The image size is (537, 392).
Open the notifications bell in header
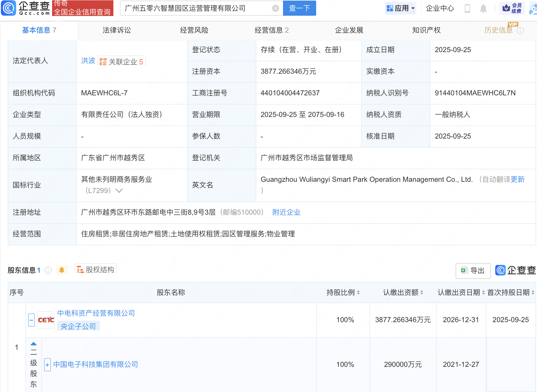click(x=483, y=8)
